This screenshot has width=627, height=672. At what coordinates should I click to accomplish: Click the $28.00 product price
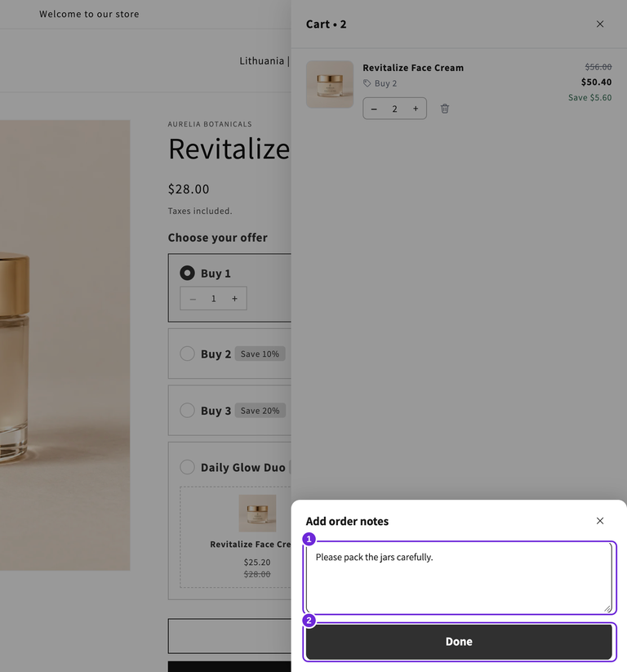pyautogui.click(x=189, y=189)
